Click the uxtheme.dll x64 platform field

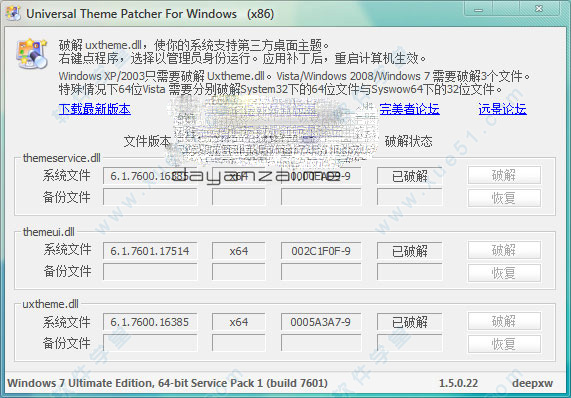[239, 322]
